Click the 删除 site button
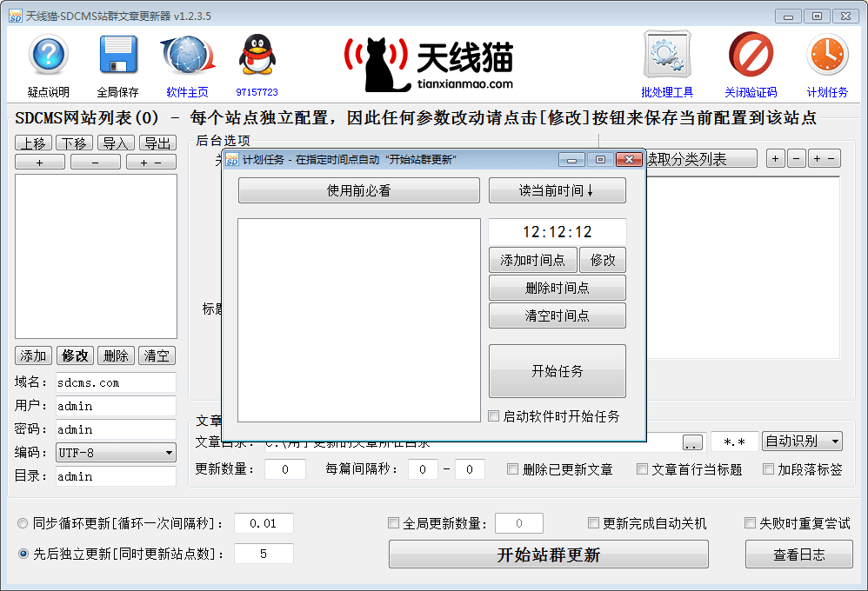 pyautogui.click(x=116, y=355)
